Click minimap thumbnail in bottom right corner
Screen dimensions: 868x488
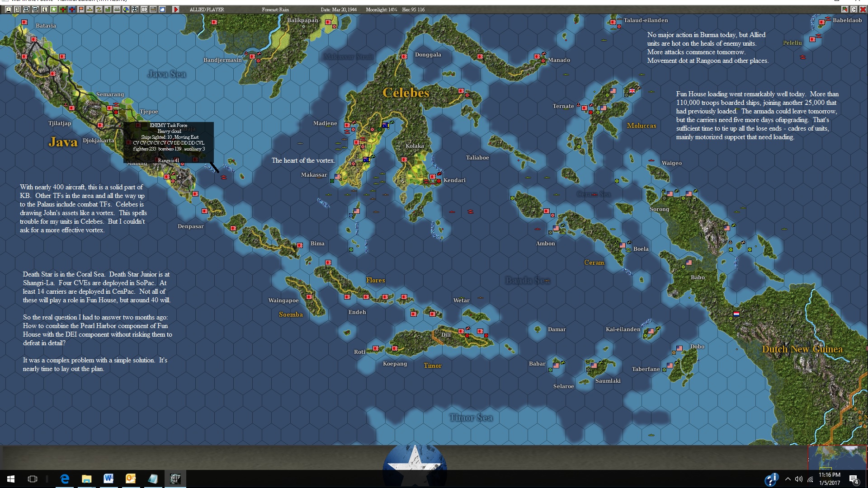pos(837,457)
